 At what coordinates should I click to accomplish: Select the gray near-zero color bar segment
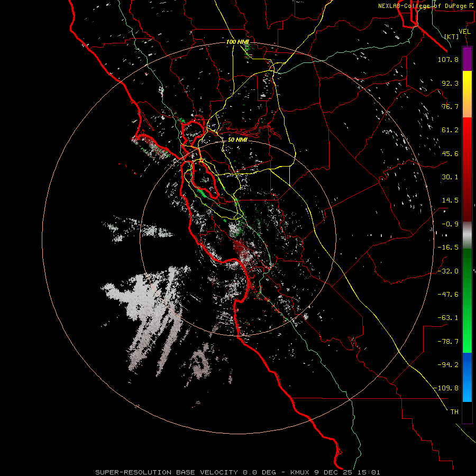tap(467, 234)
